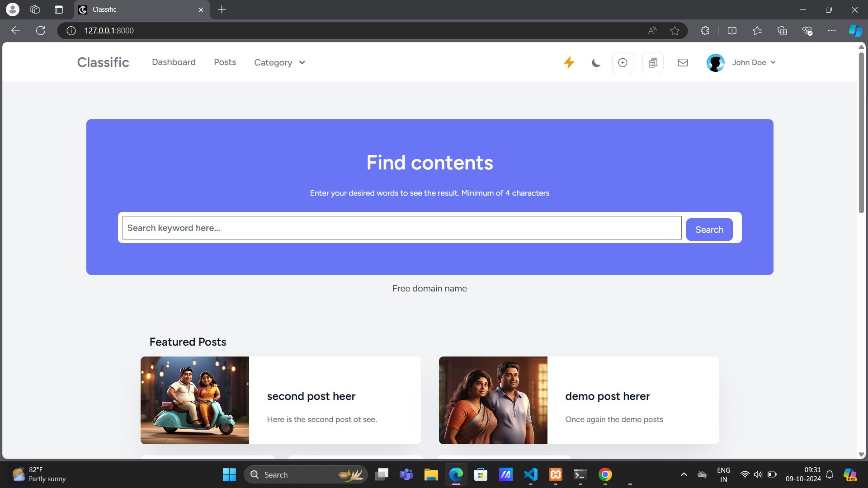Open the weather widget 82°F
Screen dimensions: 868x488
pos(39,474)
